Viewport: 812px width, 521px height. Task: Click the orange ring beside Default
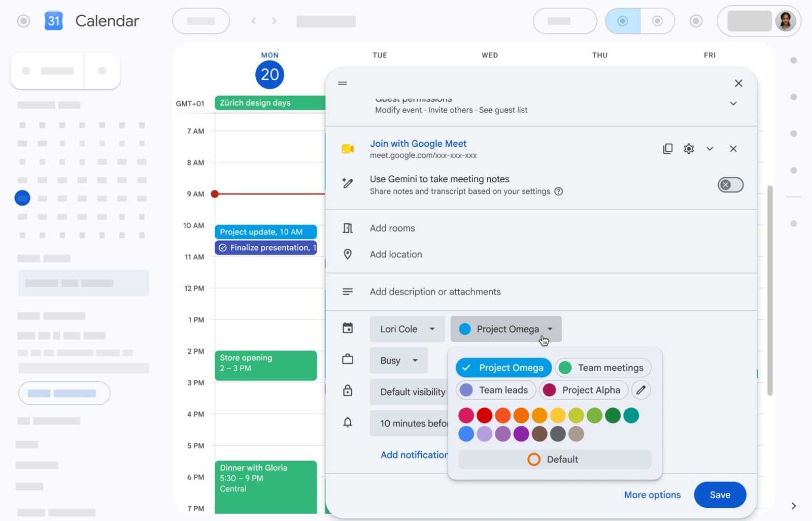(534, 460)
